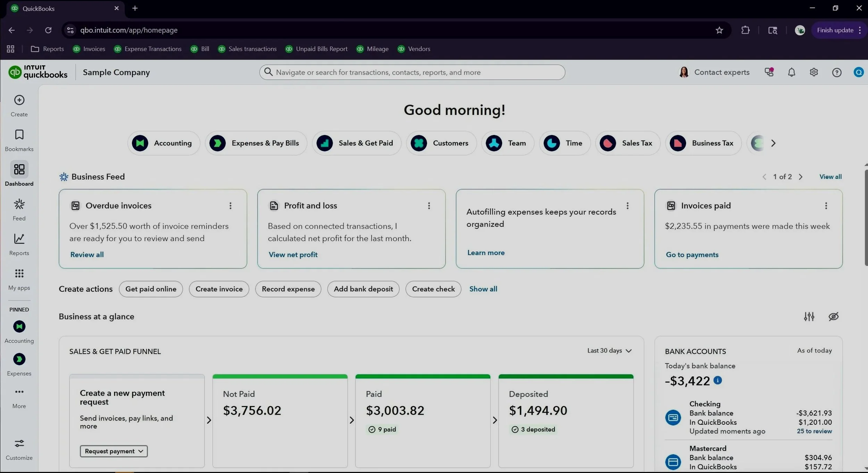Open Finish update menu dots
The image size is (868, 473).
pyautogui.click(x=860, y=30)
